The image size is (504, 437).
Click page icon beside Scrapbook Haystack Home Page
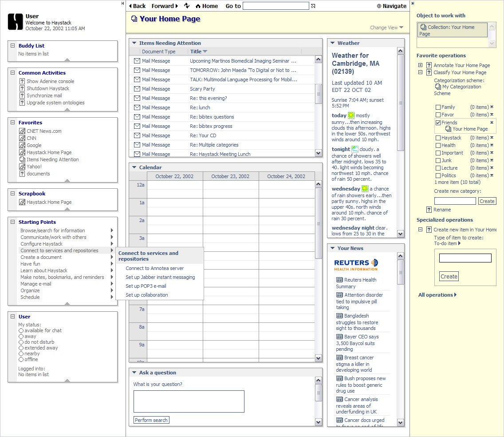coord(22,202)
